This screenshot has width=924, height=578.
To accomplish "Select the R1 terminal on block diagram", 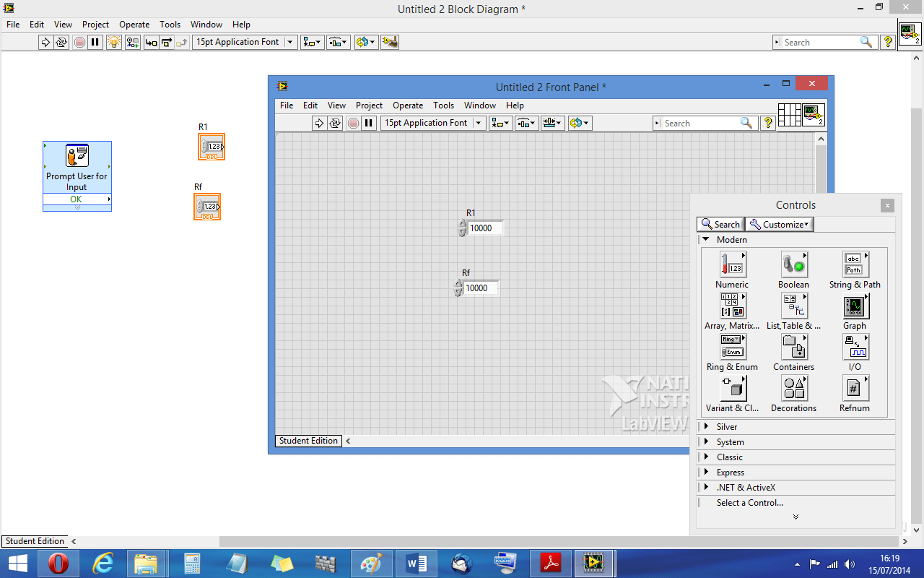I will click(x=212, y=147).
